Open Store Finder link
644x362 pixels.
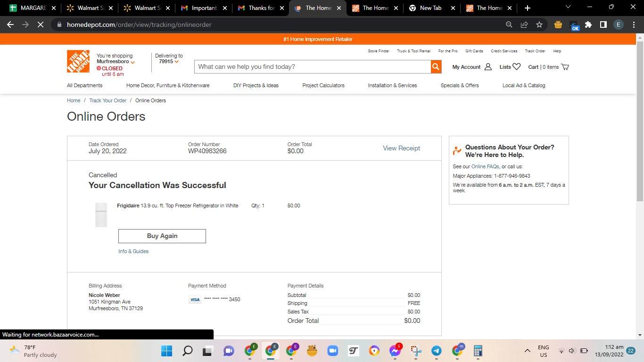click(x=379, y=51)
